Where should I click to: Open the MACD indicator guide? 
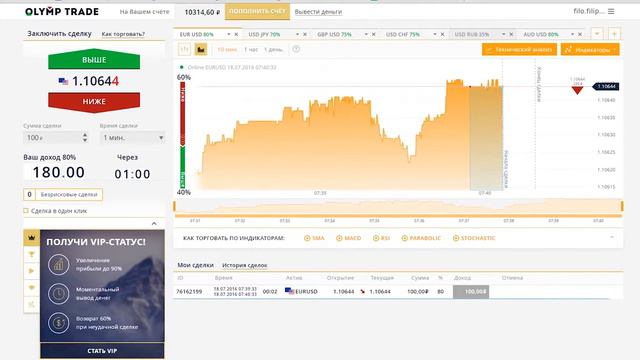pyautogui.click(x=348, y=238)
